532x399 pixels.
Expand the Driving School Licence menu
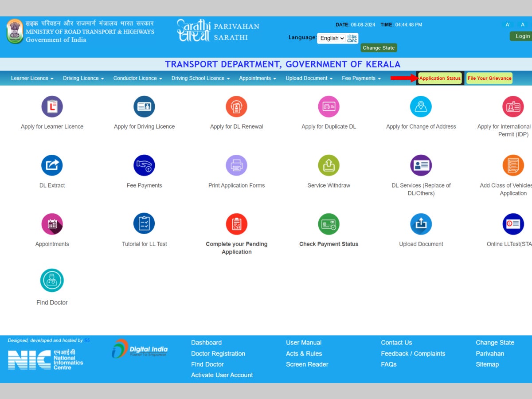click(200, 78)
